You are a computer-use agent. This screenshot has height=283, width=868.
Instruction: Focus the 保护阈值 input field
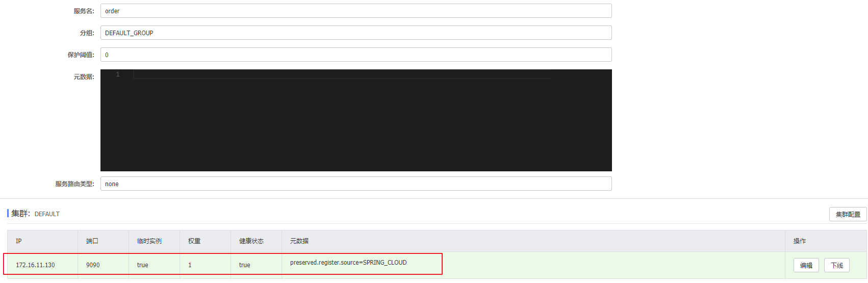(355, 55)
